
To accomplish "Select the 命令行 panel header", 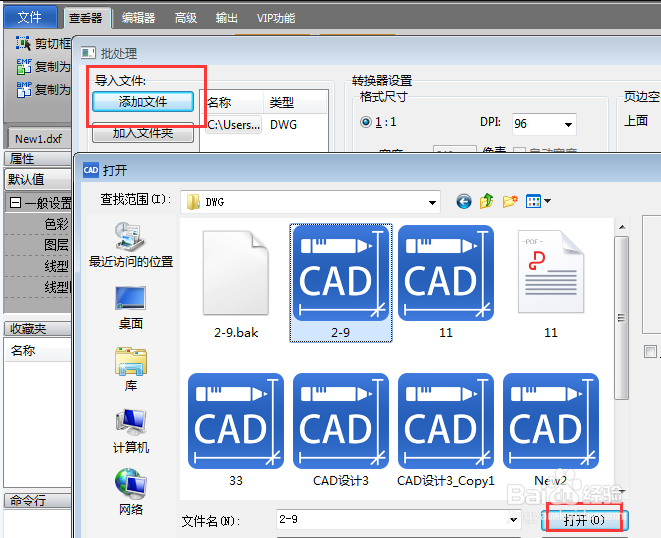I will (37, 500).
